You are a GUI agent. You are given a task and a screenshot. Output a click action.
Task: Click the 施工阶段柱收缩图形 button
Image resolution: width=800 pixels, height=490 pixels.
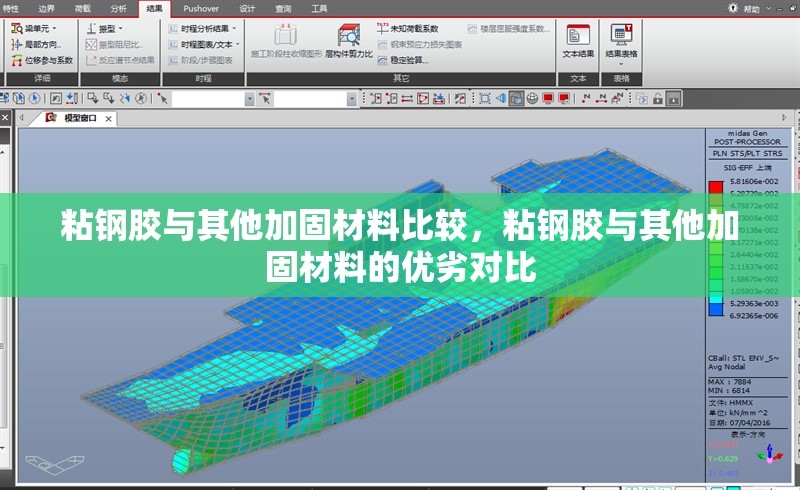coord(286,41)
